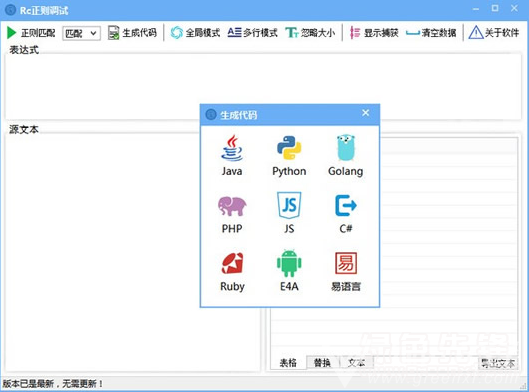Toggle 忽略大小 ignore case option

310,33
